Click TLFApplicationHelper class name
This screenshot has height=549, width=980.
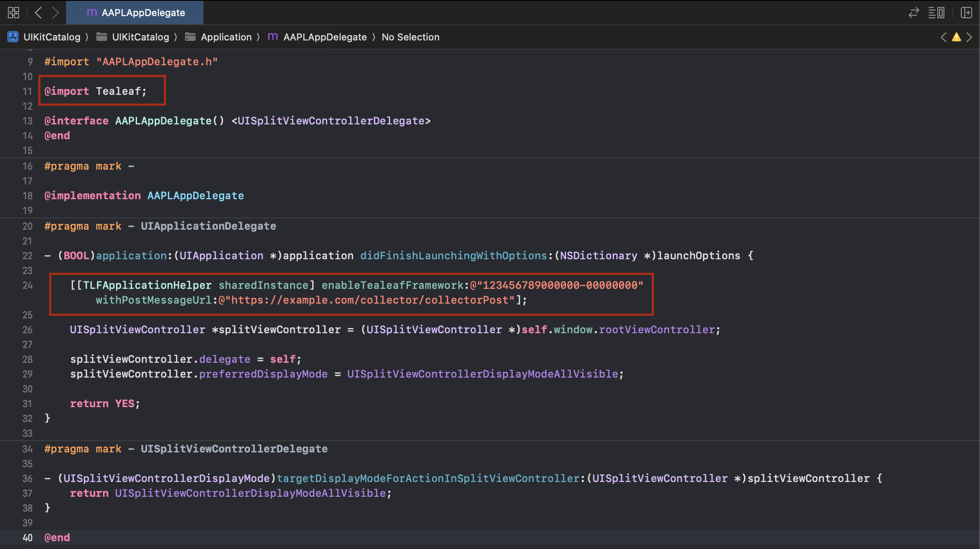pyautogui.click(x=147, y=285)
